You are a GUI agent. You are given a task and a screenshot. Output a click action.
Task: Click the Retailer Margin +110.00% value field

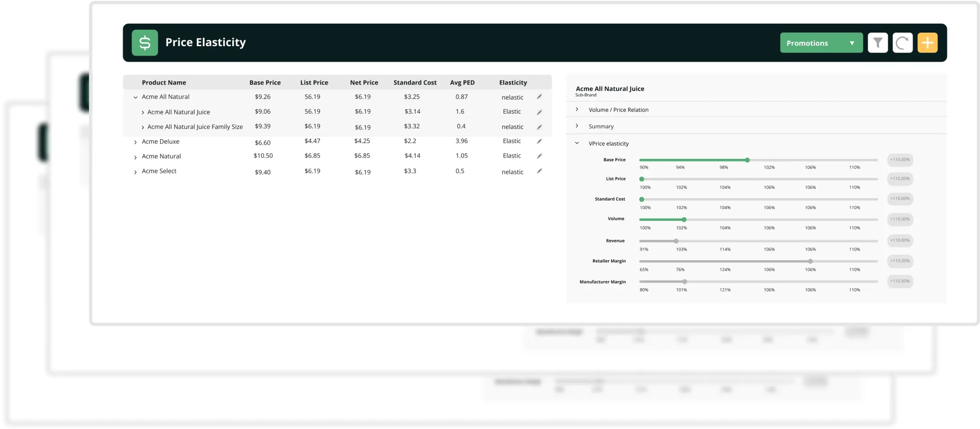(x=900, y=261)
